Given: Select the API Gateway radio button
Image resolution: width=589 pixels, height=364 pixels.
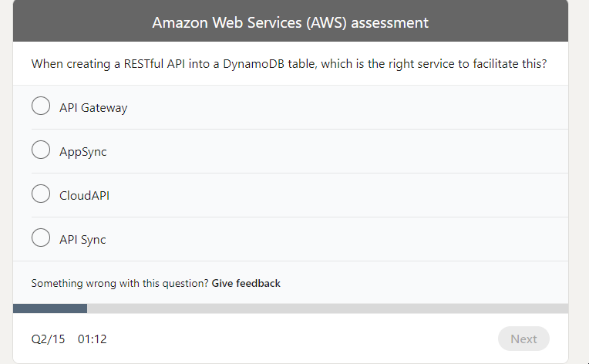Looking at the screenshot, I should (41, 107).
